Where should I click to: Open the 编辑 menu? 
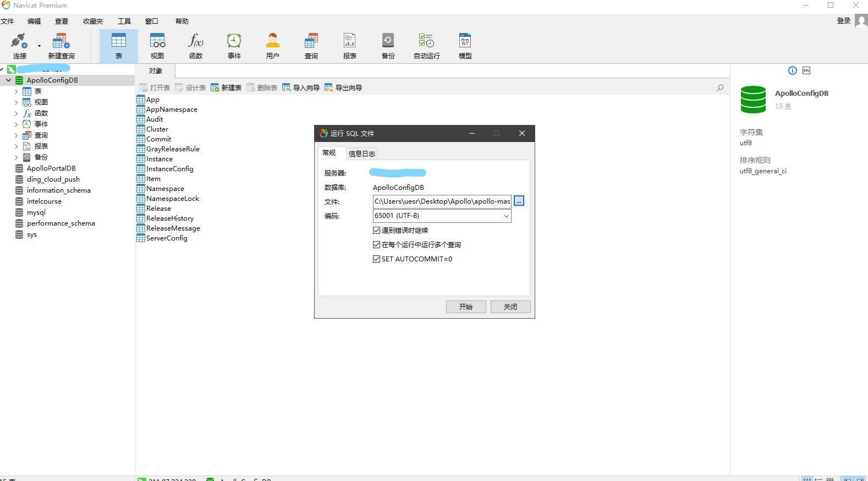(34, 21)
